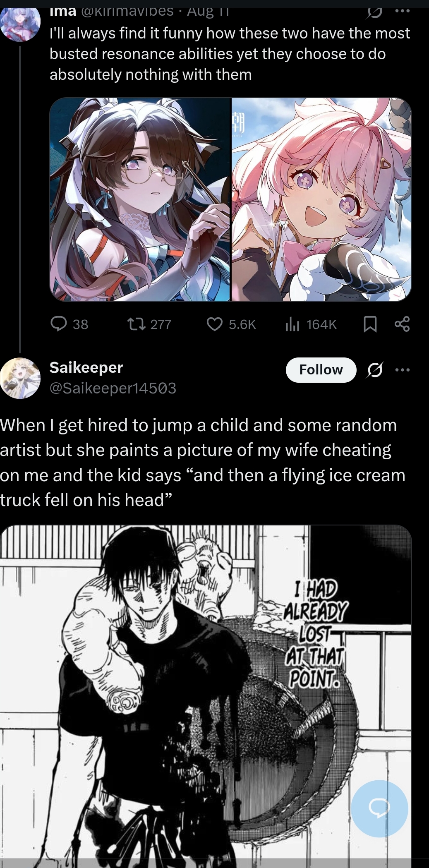This screenshot has width=429, height=868.
Task: Tap the repost icon with 277 count
Action: coord(149,324)
